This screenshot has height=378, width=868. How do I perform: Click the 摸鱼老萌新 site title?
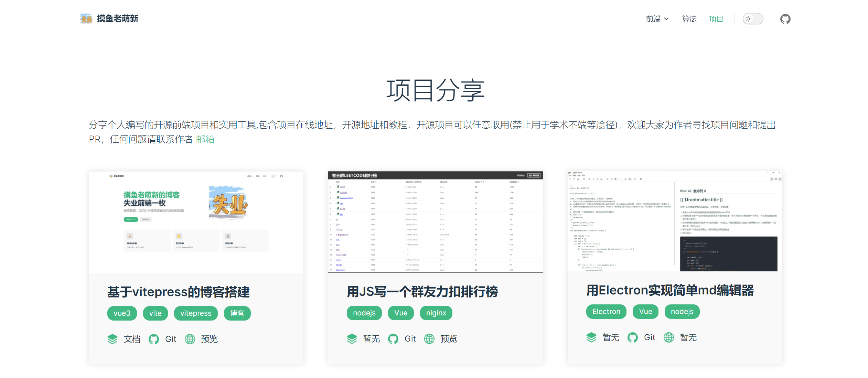pos(117,19)
